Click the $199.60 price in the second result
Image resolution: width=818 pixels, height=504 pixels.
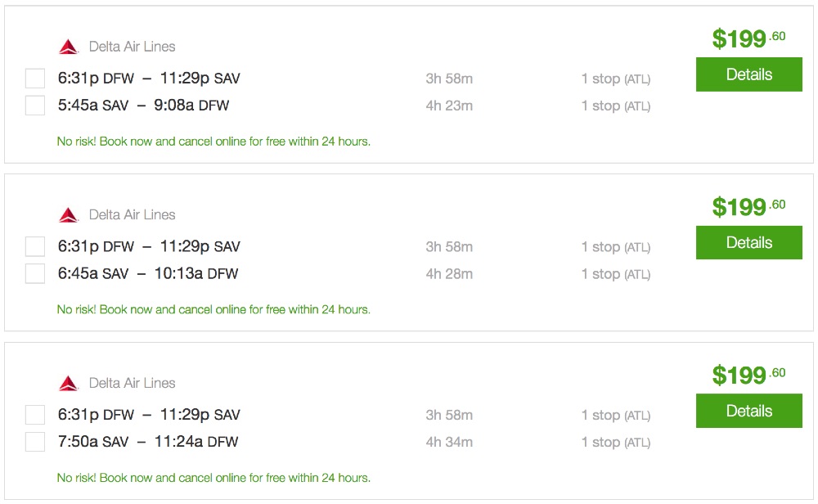748,206
